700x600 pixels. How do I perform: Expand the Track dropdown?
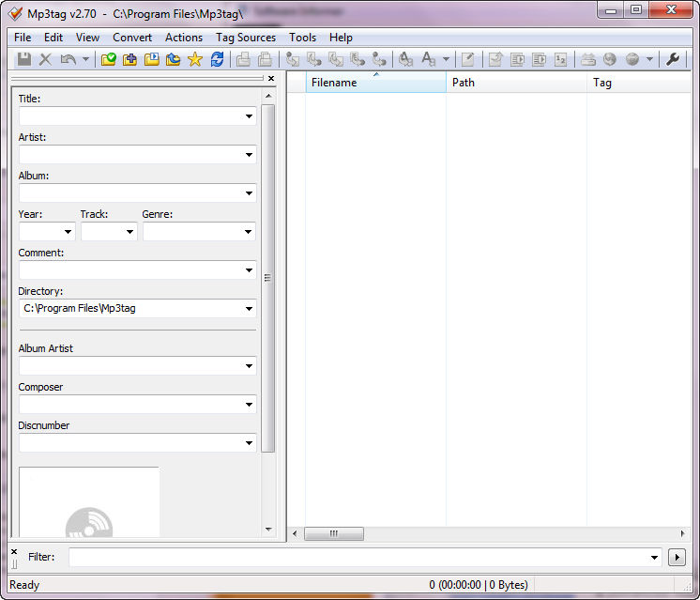tap(129, 231)
